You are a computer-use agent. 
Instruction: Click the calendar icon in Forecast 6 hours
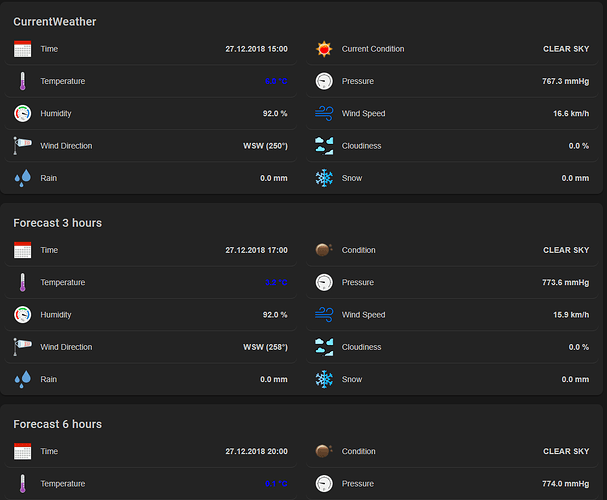coord(23,451)
